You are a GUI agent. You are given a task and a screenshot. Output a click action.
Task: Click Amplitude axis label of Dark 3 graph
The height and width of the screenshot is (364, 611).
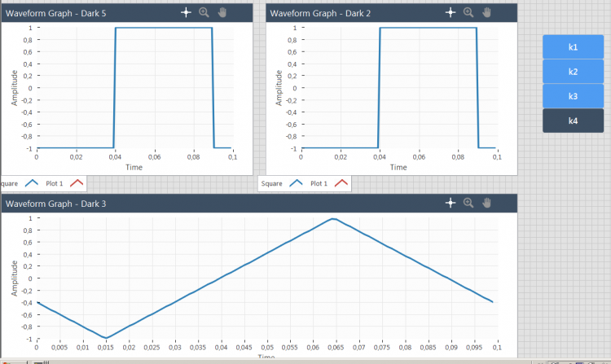click(x=15, y=278)
